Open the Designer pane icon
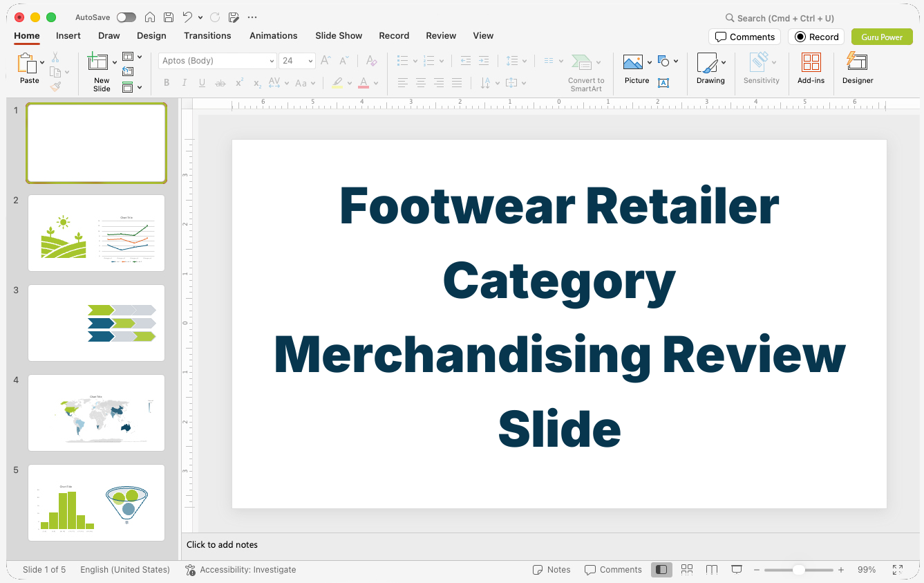Screen dimensions: 924x583 coord(857,63)
